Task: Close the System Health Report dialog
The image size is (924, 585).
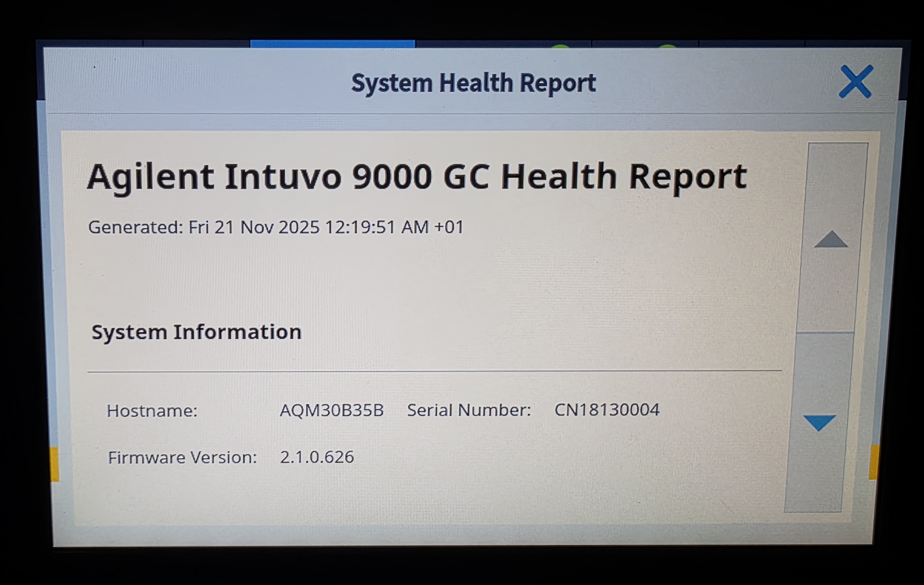Action: 856,82
